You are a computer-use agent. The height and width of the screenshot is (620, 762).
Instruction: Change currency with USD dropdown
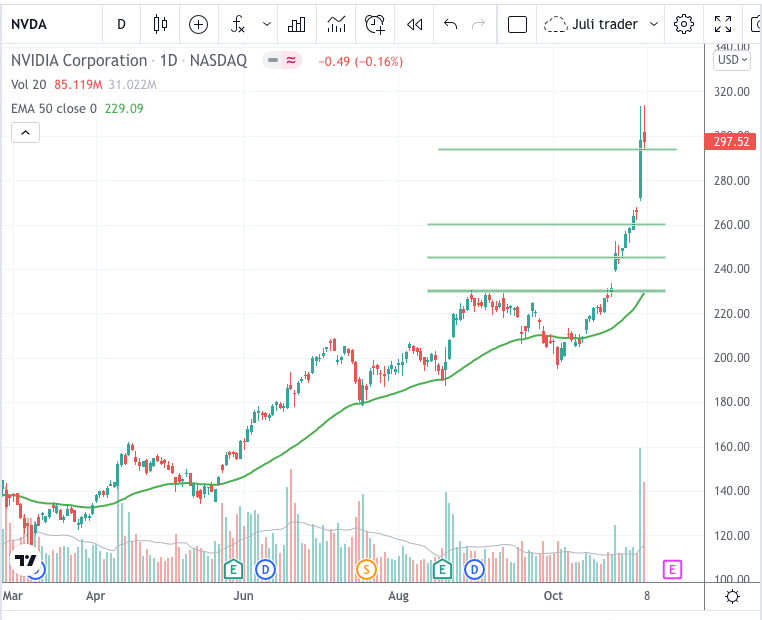pos(732,60)
